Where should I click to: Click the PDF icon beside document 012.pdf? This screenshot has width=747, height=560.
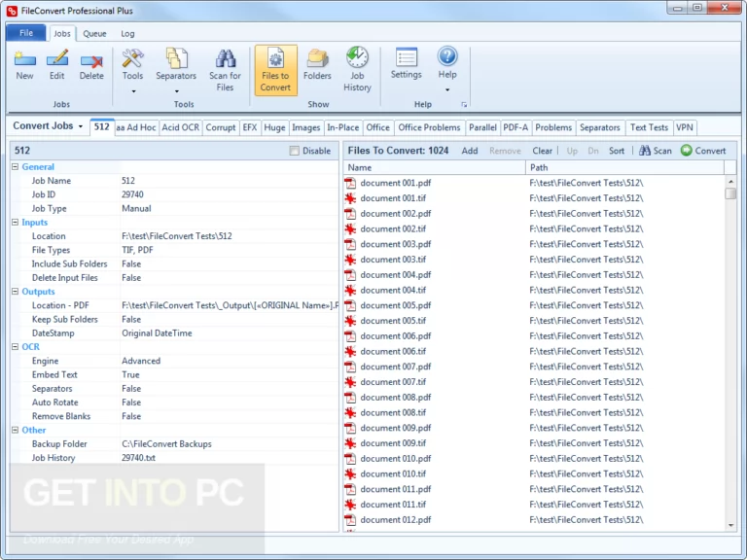350,519
